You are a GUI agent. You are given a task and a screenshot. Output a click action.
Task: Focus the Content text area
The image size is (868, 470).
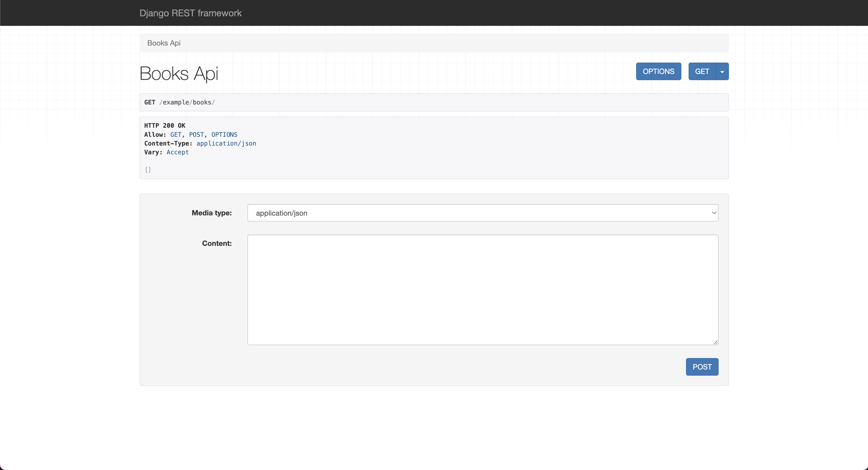483,290
